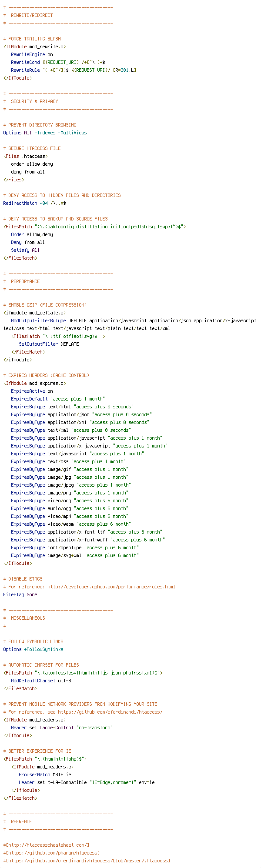Click the ExpiresByType video/ogg line
Image resolution: width=261 pixels, height=868 pixels.
pos(70,501)
